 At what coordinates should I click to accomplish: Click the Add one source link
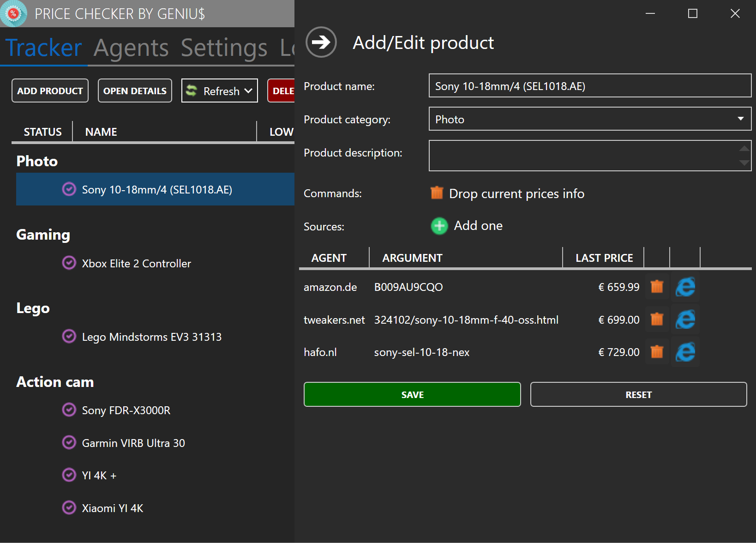tap(478, 225)
